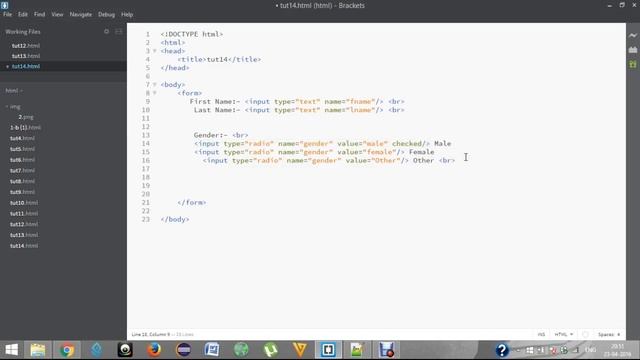Open the blue notepad app in taskbar
Image resolution: width=640 pixels, height=360 pixels.
(x=212, y=350)
